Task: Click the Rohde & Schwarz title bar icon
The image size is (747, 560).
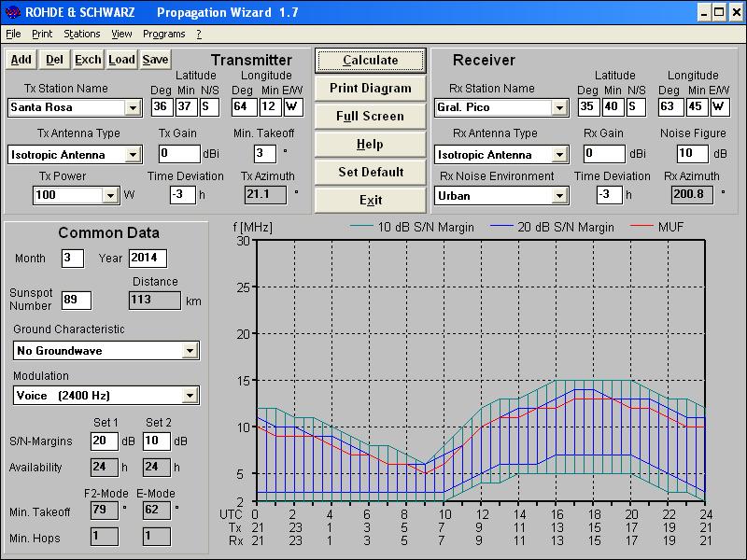Action: 12,12
